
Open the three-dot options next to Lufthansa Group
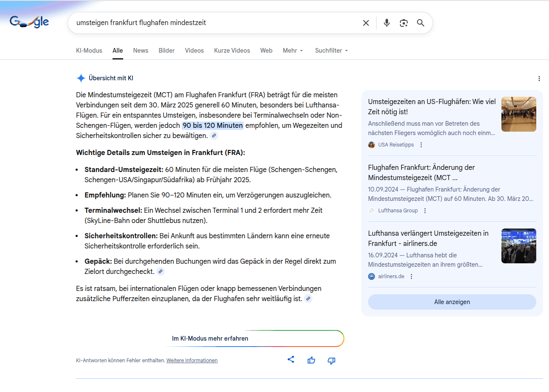425,210
